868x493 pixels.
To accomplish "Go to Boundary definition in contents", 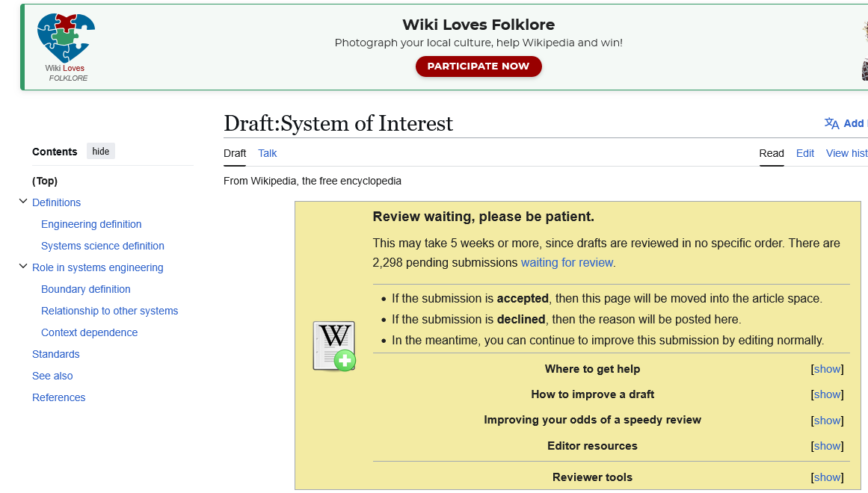I will 86,289.
